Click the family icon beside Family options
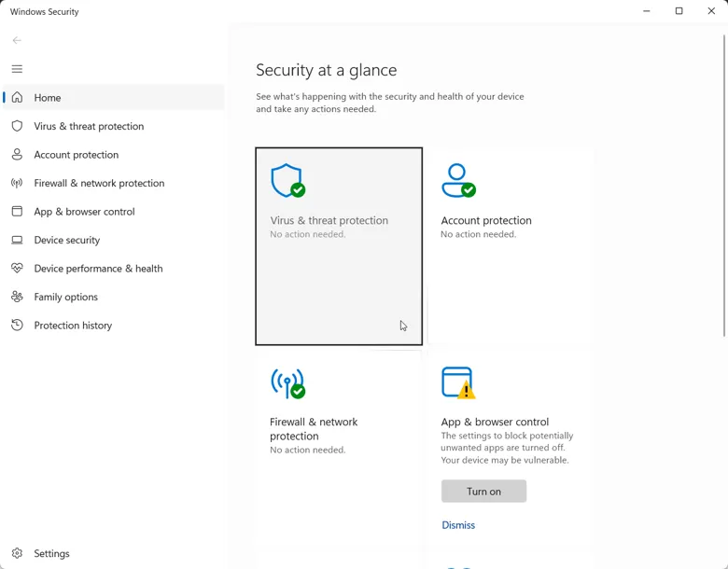Image resolution: width=728 pixels, height=569 pixels. (17, 297)
